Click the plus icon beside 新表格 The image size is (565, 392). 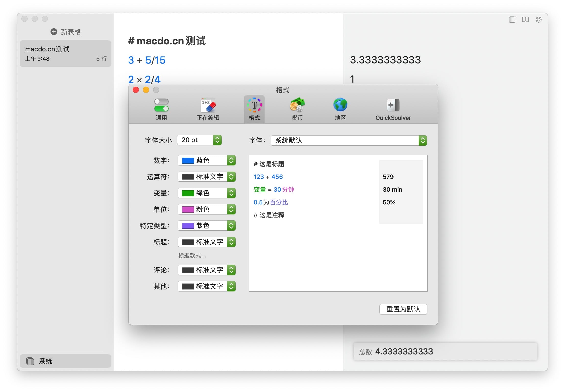(54, 32)
